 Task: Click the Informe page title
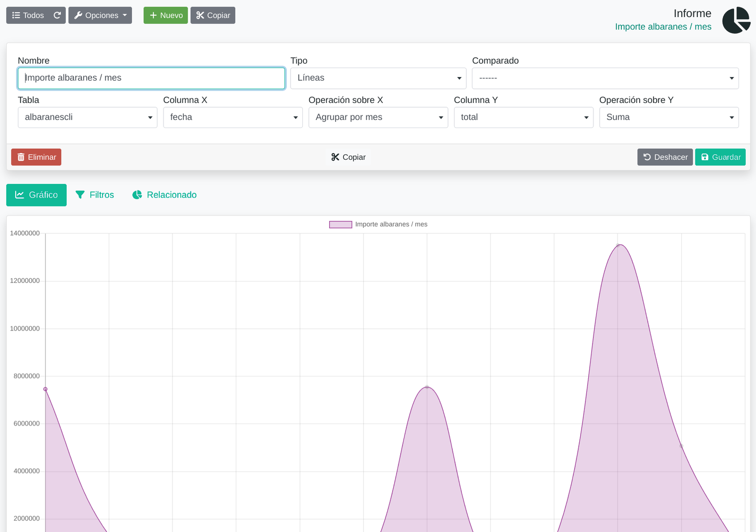click(692, 13)
